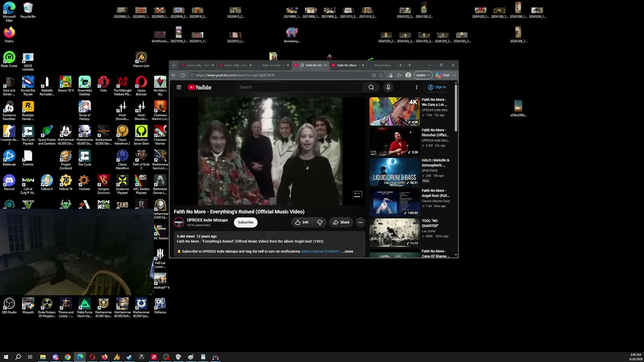Expand the video description with ...more

coord(348,251)
